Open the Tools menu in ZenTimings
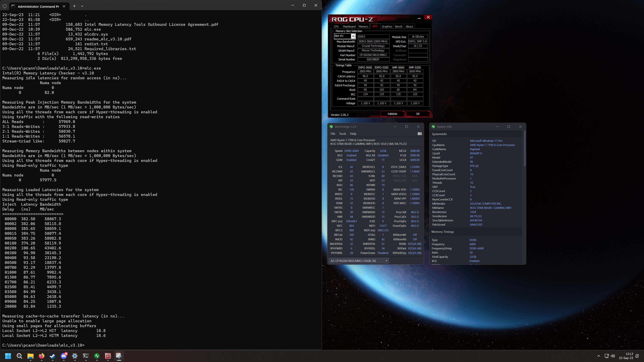 tap(342, 134)
